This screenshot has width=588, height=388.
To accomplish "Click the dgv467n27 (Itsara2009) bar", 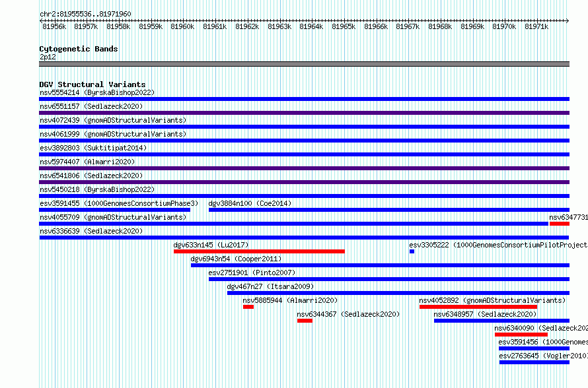I will point(398,293).
